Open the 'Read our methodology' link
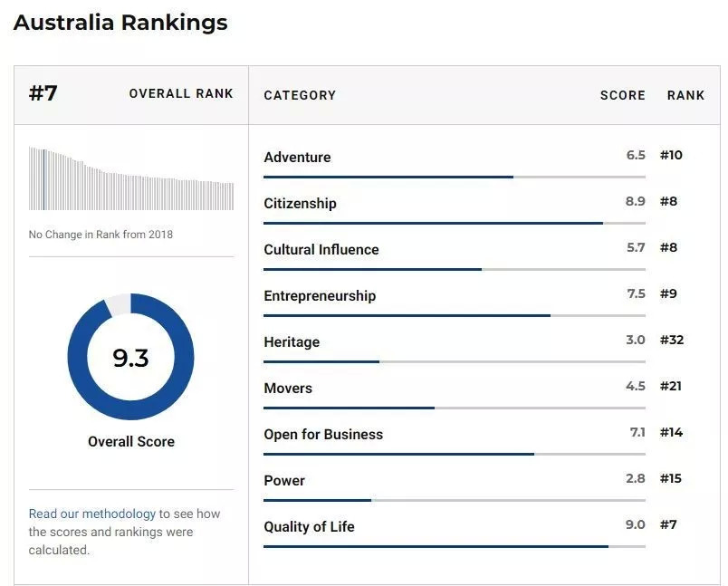The width and height of the screenshot is (728, 586). [x=92, y=514]
